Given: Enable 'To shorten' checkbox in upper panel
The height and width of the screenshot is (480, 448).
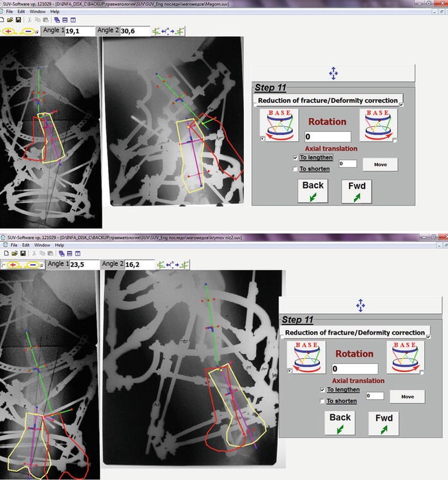Looking at the screenshot, I should coord(295,169).
